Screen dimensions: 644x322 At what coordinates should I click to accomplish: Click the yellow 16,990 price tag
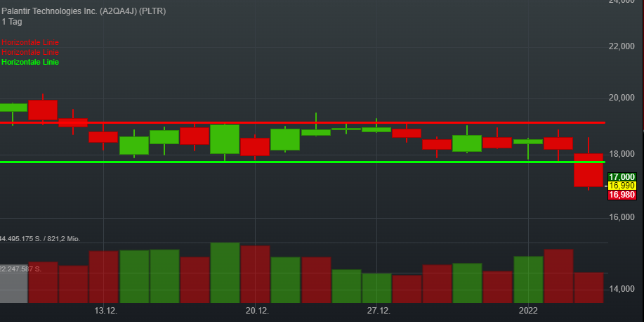622,186
